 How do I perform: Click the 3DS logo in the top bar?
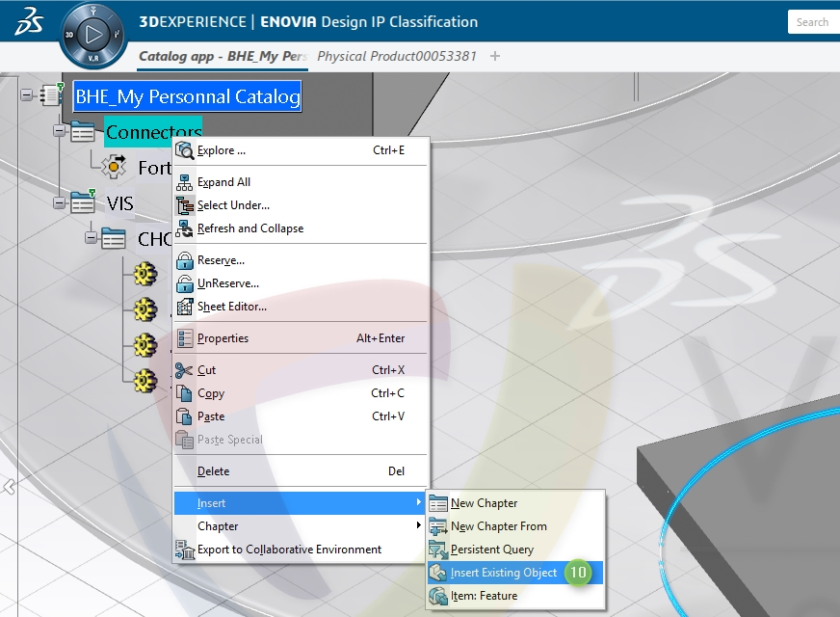tap(30, 21)
